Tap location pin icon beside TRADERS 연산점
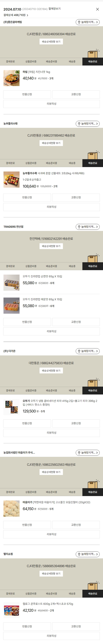The width and height of the screenshot is (103, 644). [79, 227]
